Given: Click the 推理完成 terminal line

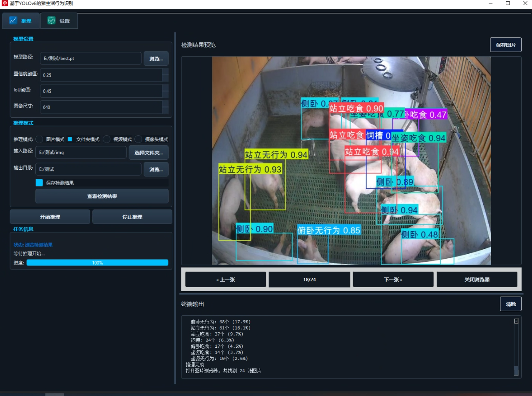Looking at the screenshot, I should [x=195, y=364].
